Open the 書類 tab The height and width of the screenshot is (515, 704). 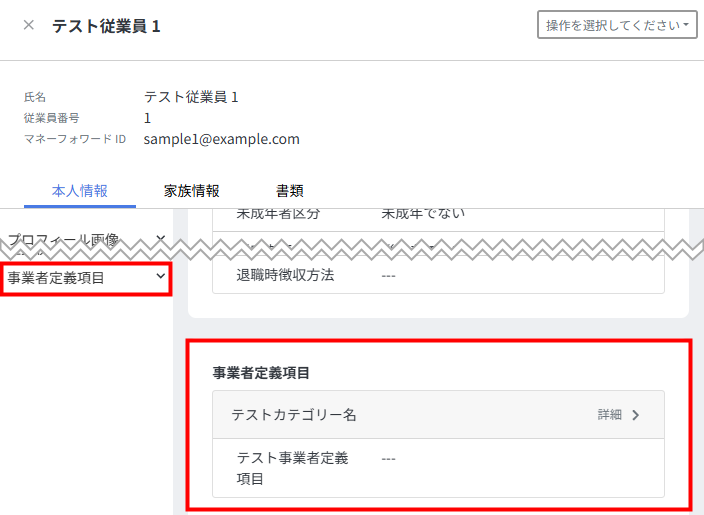(290, 191)
